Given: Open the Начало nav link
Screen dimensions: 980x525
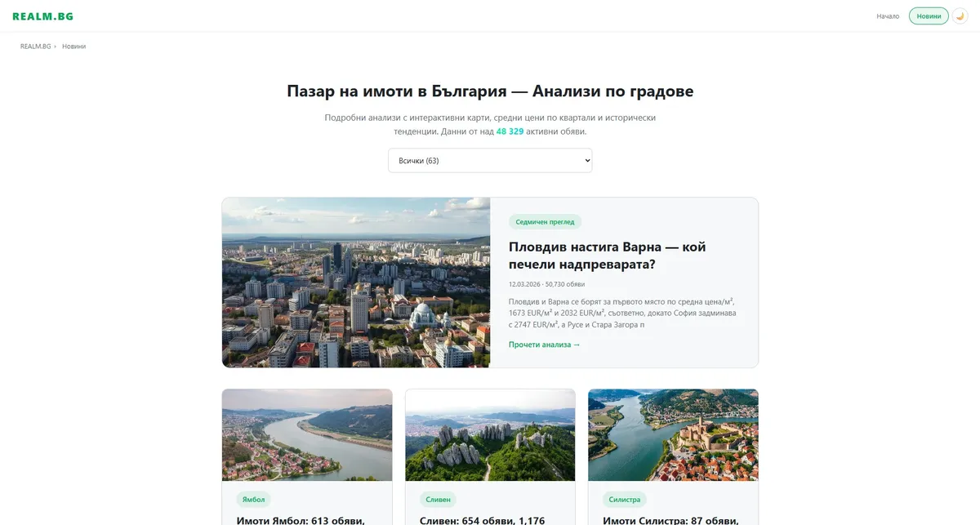Looking at the screenshot, I should [888, 16].
